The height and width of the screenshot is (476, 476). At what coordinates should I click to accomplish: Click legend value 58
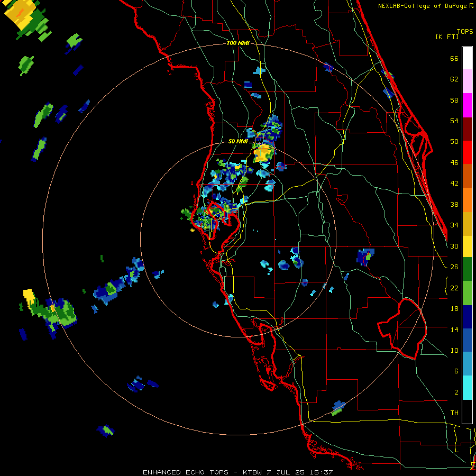tap(454, 100)
